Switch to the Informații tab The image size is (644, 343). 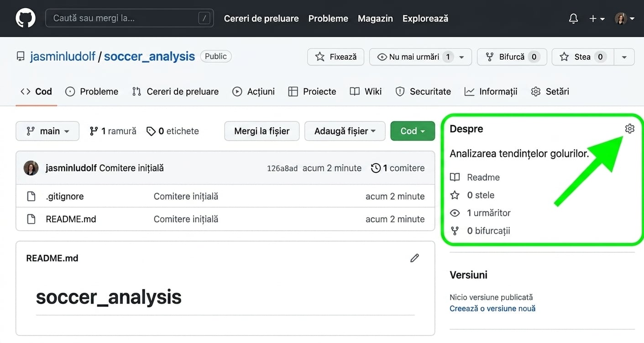[491, 92]
